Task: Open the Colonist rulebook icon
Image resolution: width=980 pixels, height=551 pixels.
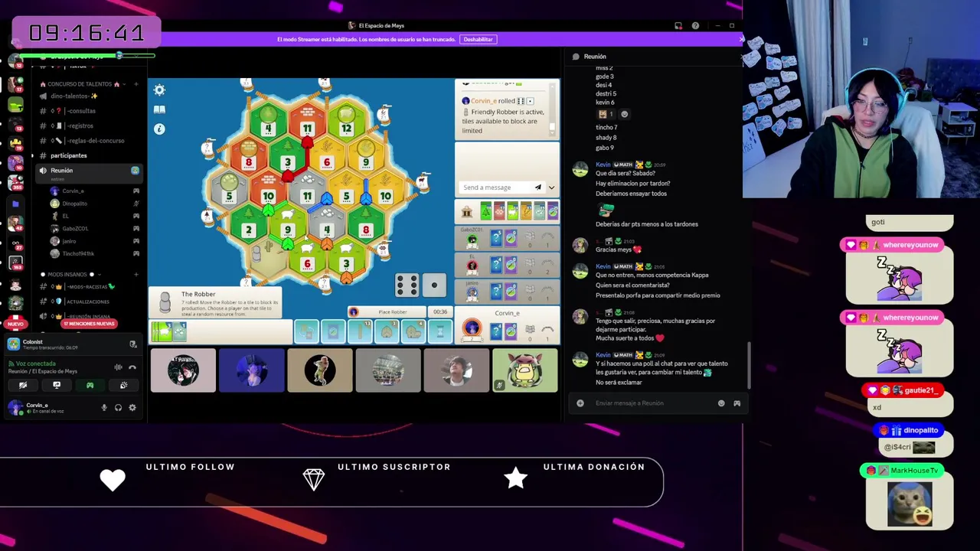Action: [159, 109]
